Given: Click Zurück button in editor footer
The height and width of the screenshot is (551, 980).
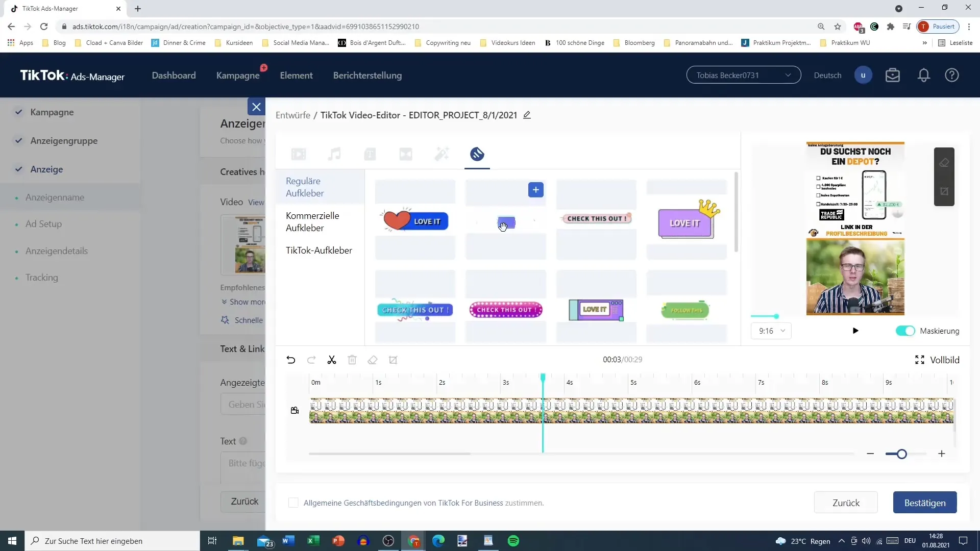Looking at the screenshot, I should click(846, 503).
